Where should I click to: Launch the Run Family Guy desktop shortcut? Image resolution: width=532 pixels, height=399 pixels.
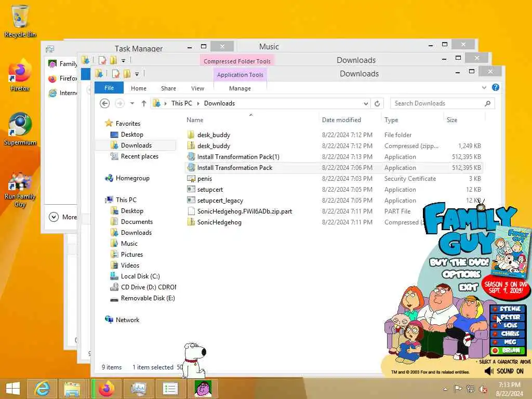(20, 189)
